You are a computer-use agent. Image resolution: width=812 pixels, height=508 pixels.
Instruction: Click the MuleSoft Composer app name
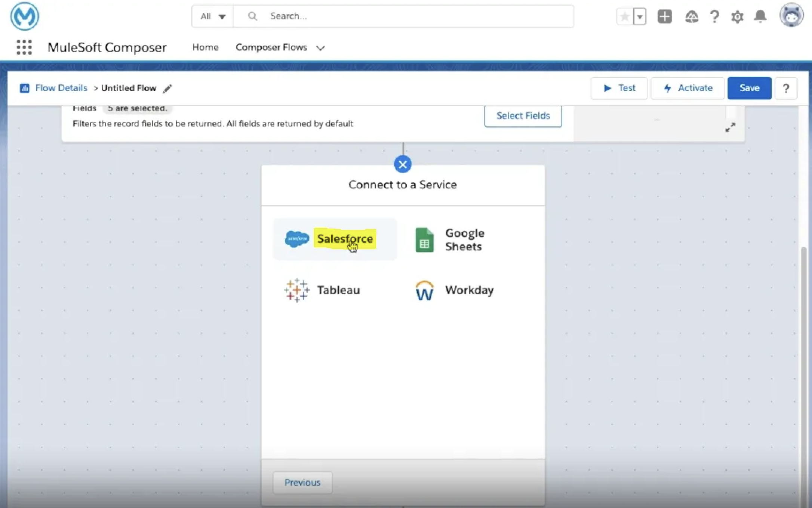107,47
